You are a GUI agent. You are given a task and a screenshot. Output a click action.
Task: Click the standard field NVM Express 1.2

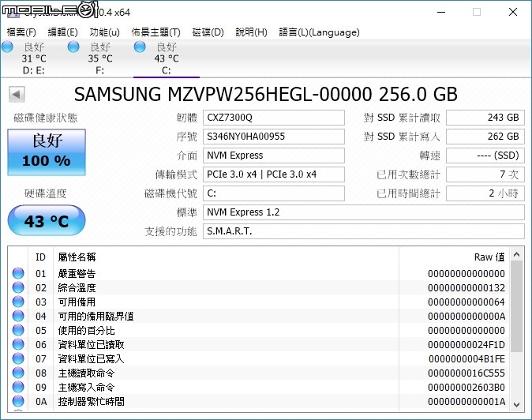(364, 212)
